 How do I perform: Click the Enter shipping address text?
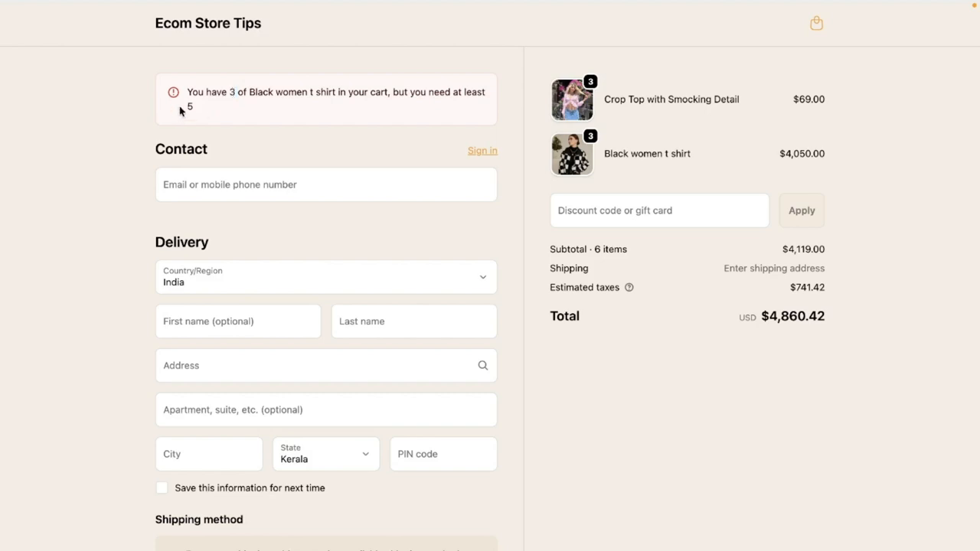(774, 269)
